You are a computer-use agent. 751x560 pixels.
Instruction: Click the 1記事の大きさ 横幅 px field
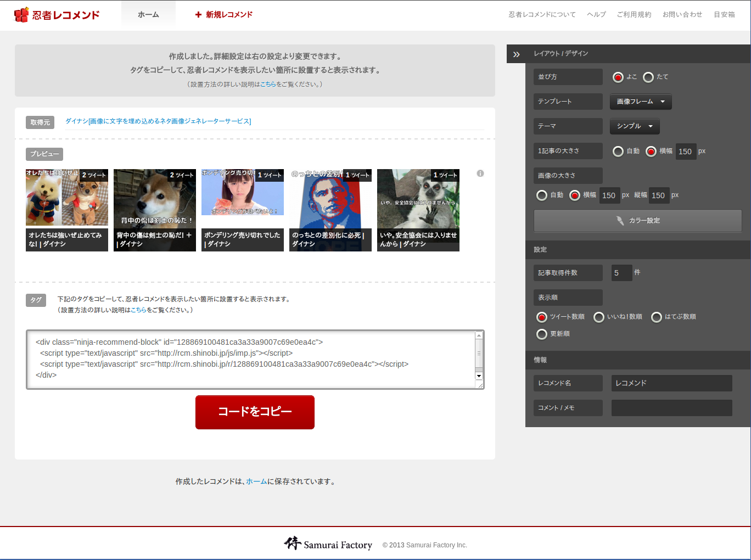coord(686,152)
